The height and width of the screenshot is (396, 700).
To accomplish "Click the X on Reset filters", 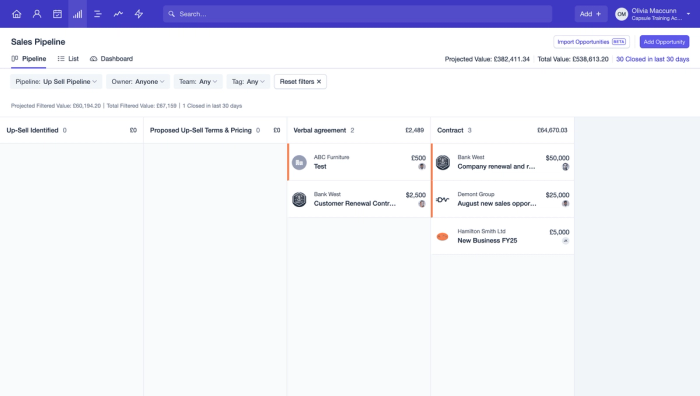I will pyautogui.click(x=319, y=82).
